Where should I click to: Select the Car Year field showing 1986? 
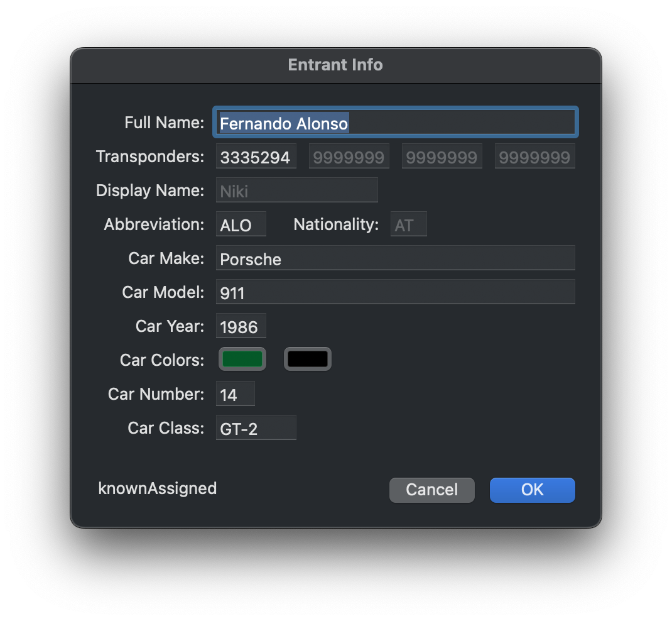tap(241, 326)
